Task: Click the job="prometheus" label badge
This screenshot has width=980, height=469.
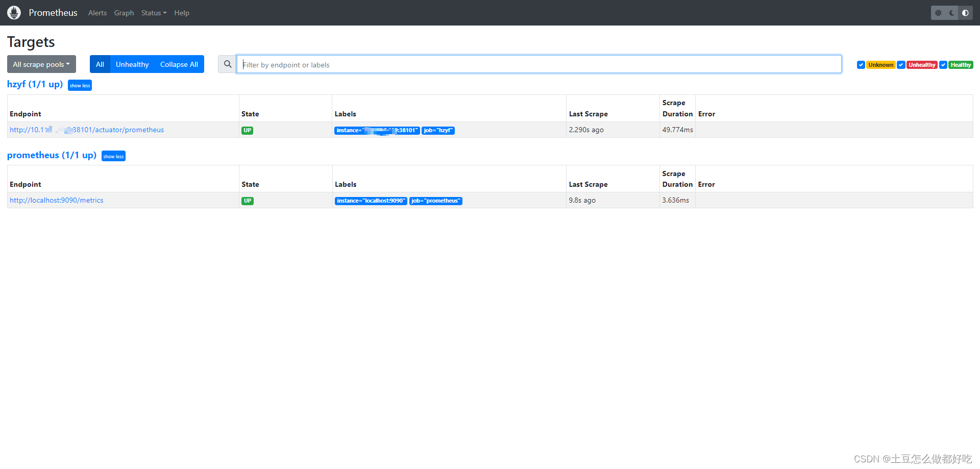Action: 436,201
